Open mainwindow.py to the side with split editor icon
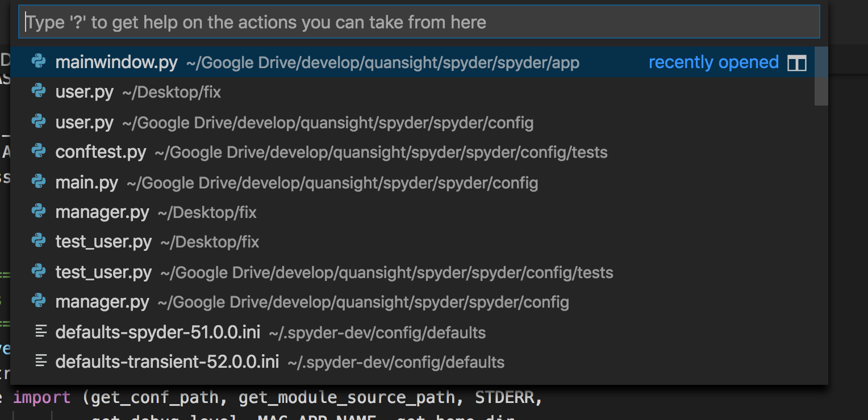Image resolution: width=868 pixels, height=420 pixels. click(x=797, y=63)
